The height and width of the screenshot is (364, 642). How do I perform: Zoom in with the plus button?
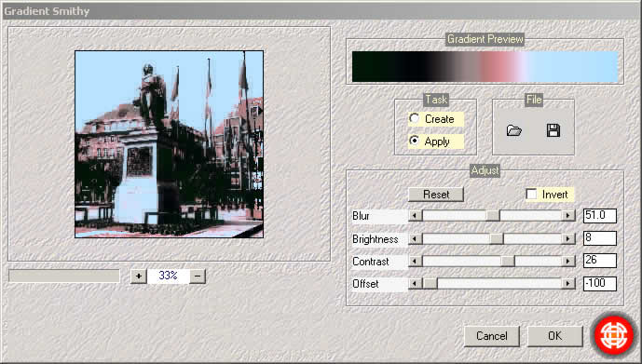tap(139, 276)
